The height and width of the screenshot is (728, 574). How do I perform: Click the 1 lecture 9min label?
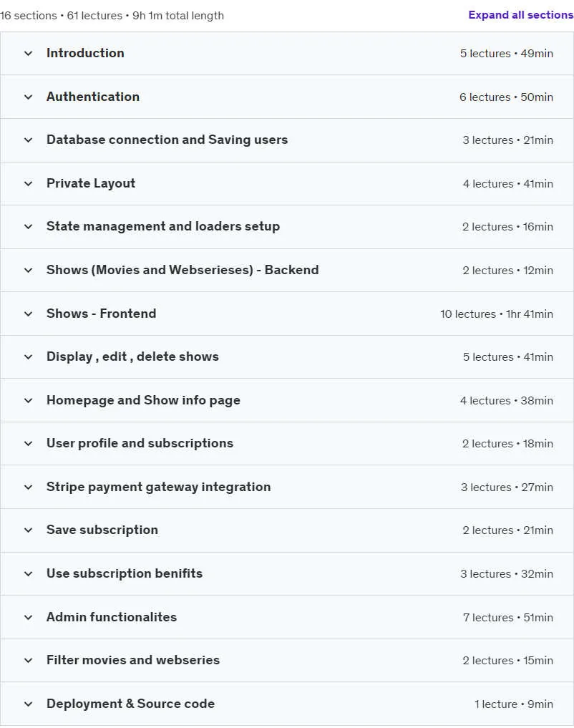tap(514, 704)
